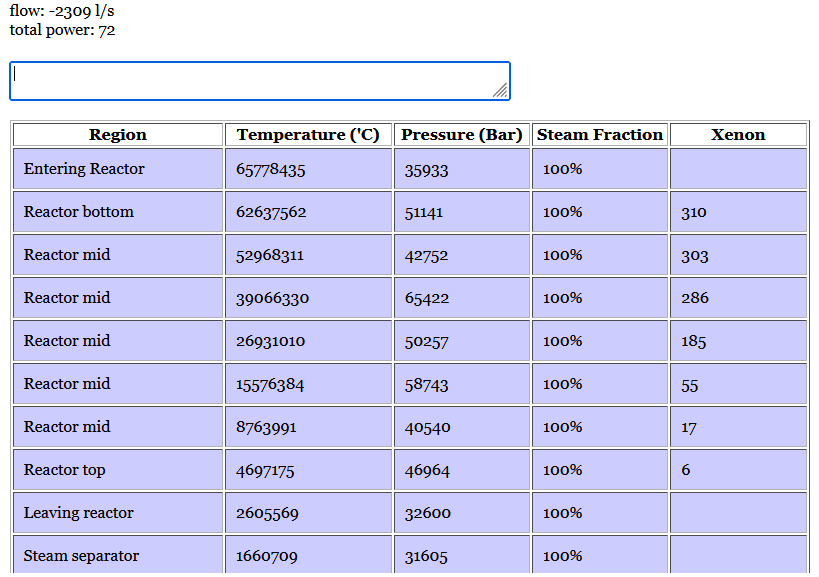819x577 pixels.
Task: Click inside the empty text area
Action: click(x=260, y=81)
